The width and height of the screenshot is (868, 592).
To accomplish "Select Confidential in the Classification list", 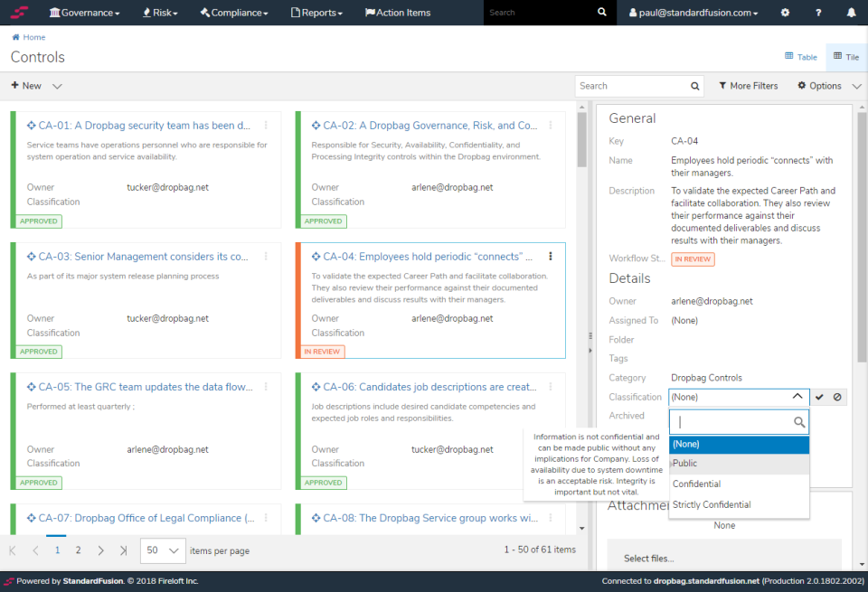I will [x=739, y=484].
